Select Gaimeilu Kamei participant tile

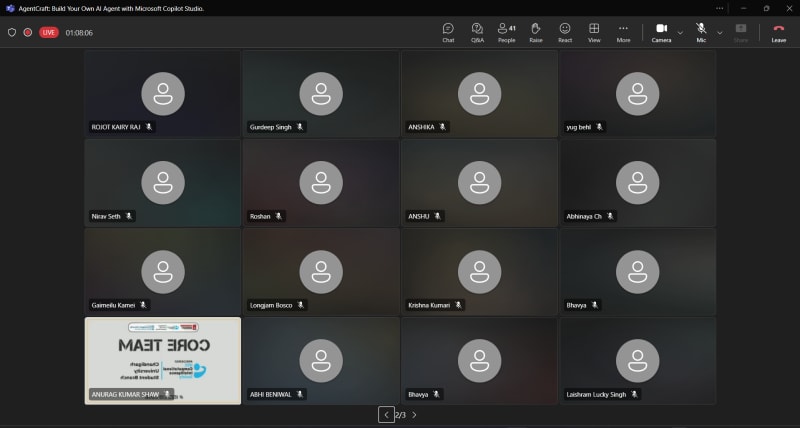163,272
